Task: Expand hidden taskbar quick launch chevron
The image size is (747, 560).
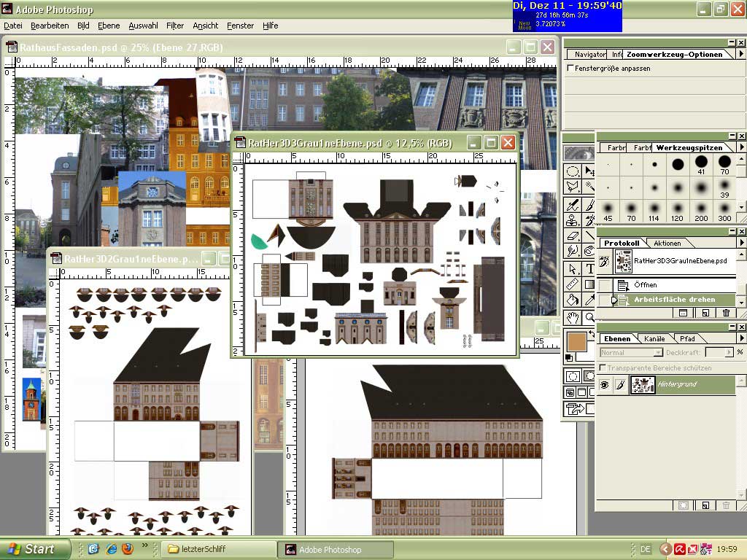Action: coord(145,545)
